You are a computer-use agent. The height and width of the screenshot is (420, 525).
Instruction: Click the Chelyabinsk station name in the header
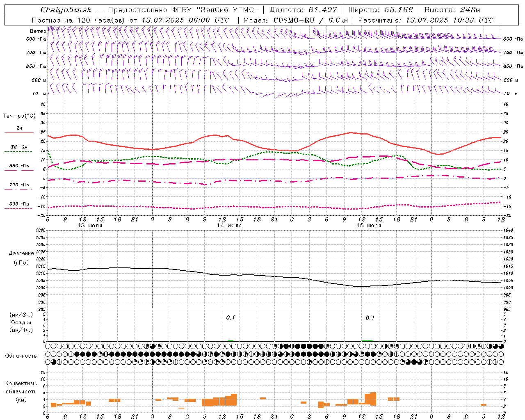pyautogui.click(x=66, y=10)
